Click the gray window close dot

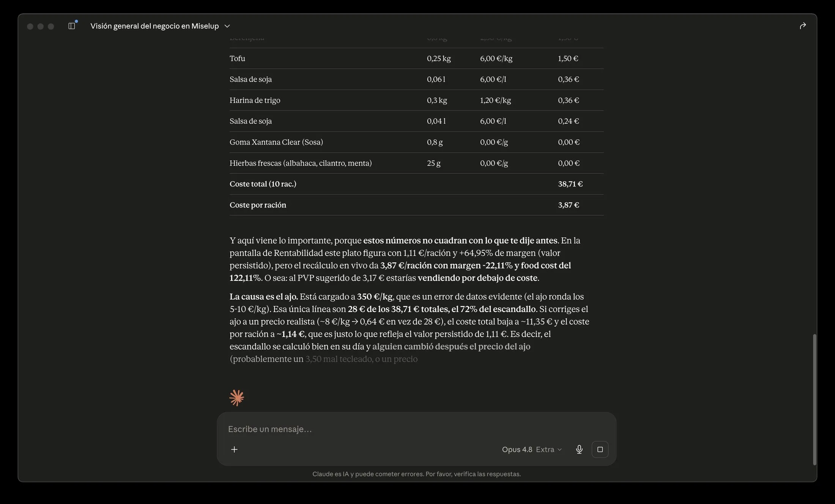(30, 26)
